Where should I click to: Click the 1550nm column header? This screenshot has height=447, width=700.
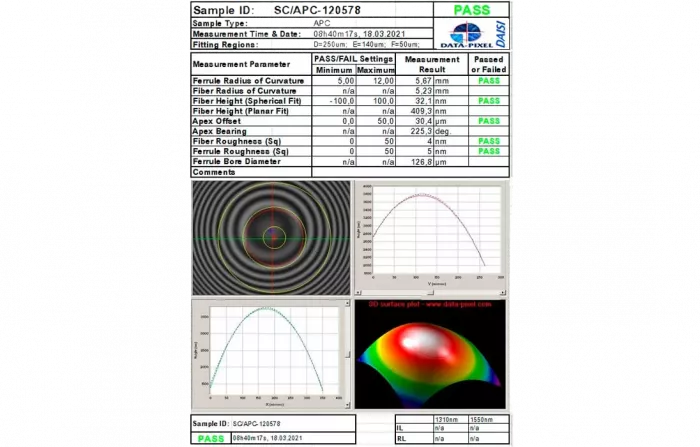(485, 419)
